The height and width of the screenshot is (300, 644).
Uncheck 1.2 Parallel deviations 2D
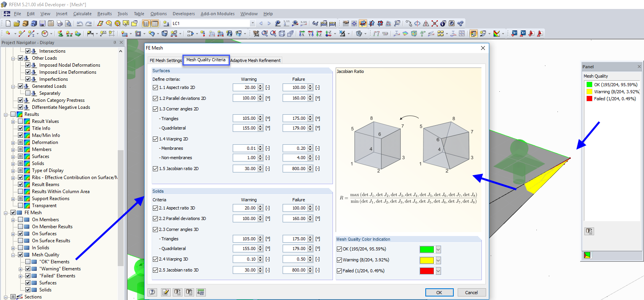pos(155,98)
